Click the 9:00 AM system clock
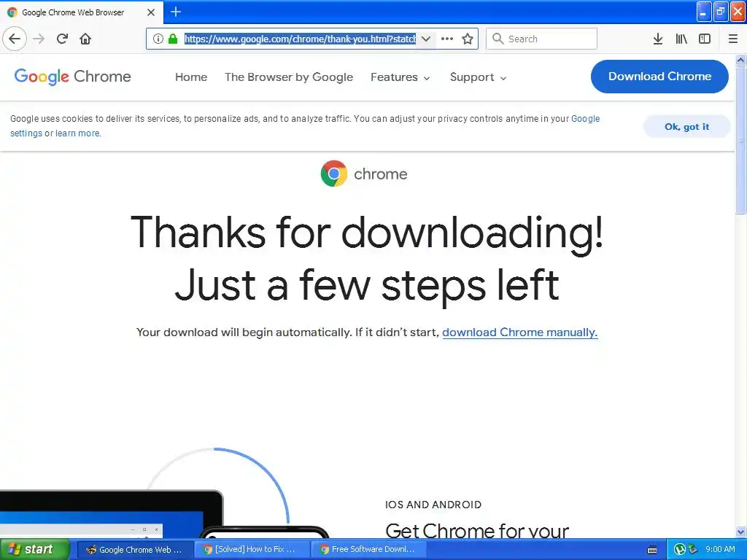 coord(720,550)
